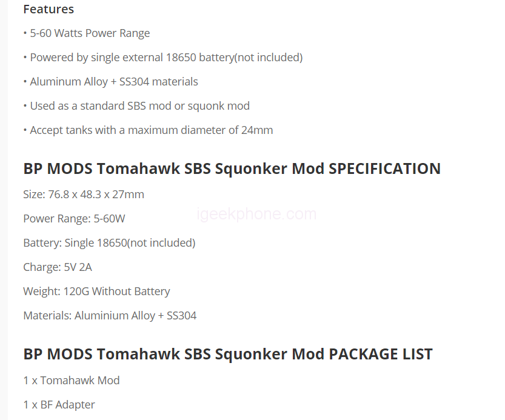Image resolution: width=505 pixels, height=420 pixels.
Task: Click the 1 x BF Adapter line
Action: pyautogui.click(x=59, y=405)
